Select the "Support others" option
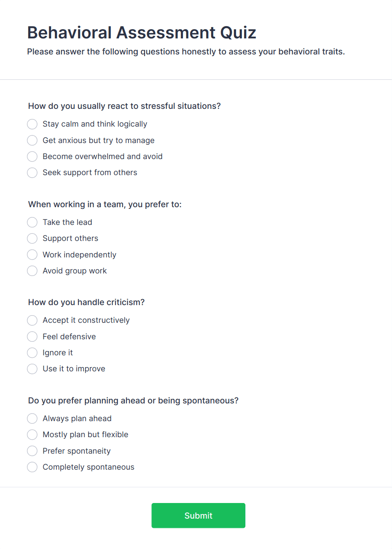Screen dimensions: 392x549 [32, 238]
